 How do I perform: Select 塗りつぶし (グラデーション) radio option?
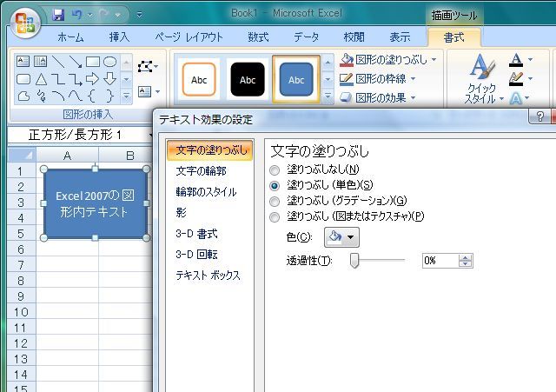(275, 201)
